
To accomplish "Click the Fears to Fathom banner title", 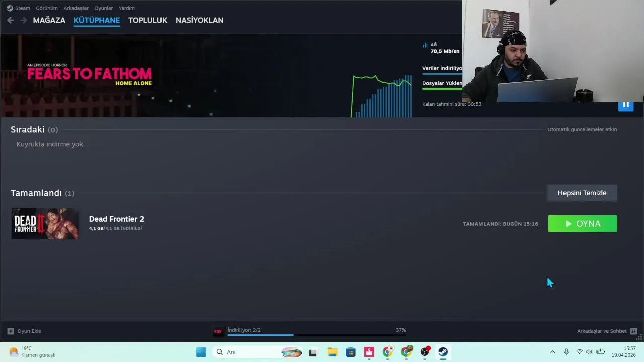I will tap(90, 75).
